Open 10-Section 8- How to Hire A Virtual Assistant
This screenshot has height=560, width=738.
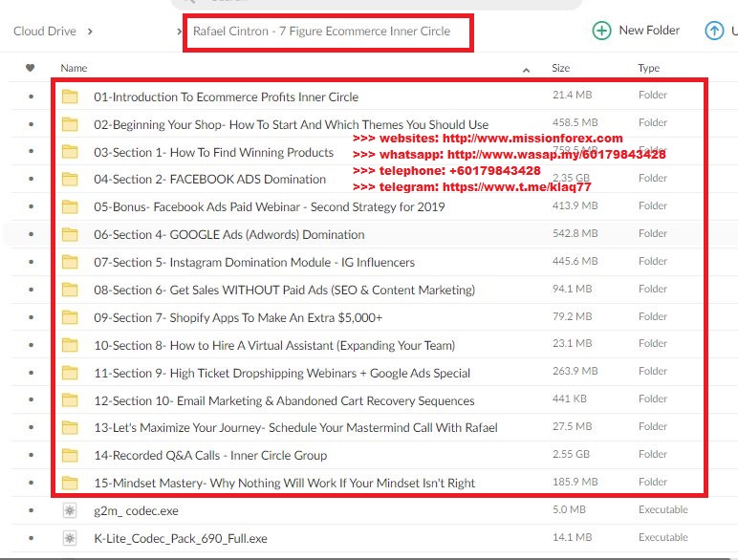coord(274,345)
